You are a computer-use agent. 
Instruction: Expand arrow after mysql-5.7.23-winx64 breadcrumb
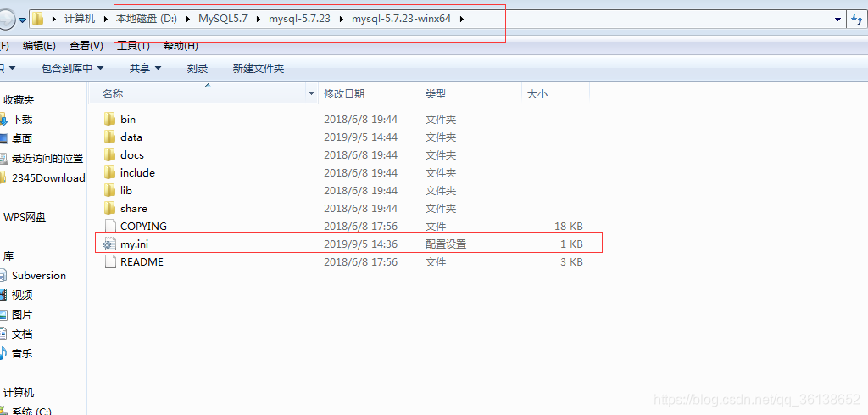coord(462,19)
